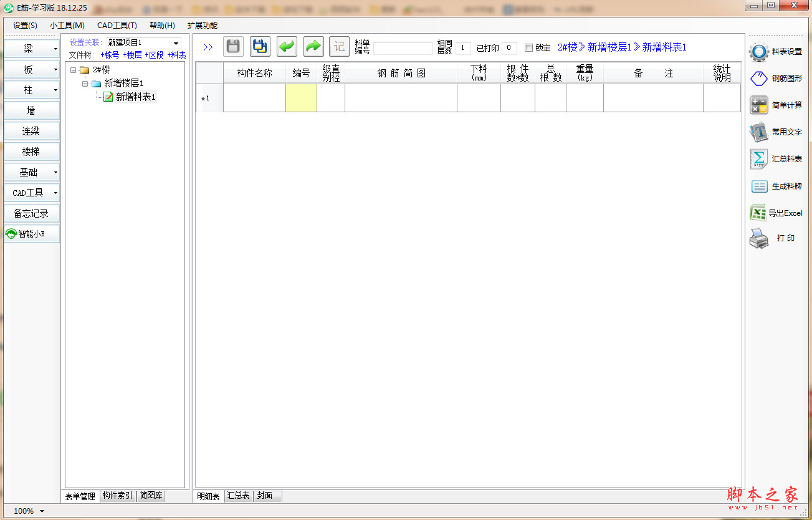
Task: Click the +楼层 link
Action: click(x=132, y=55)
